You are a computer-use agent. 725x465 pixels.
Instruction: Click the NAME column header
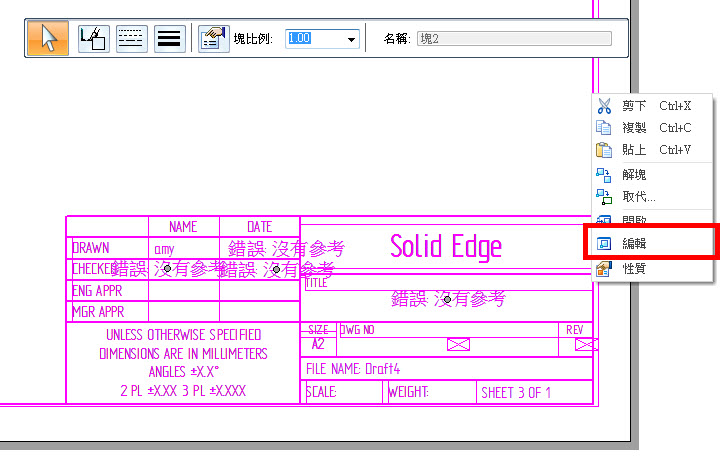point(183,227)
